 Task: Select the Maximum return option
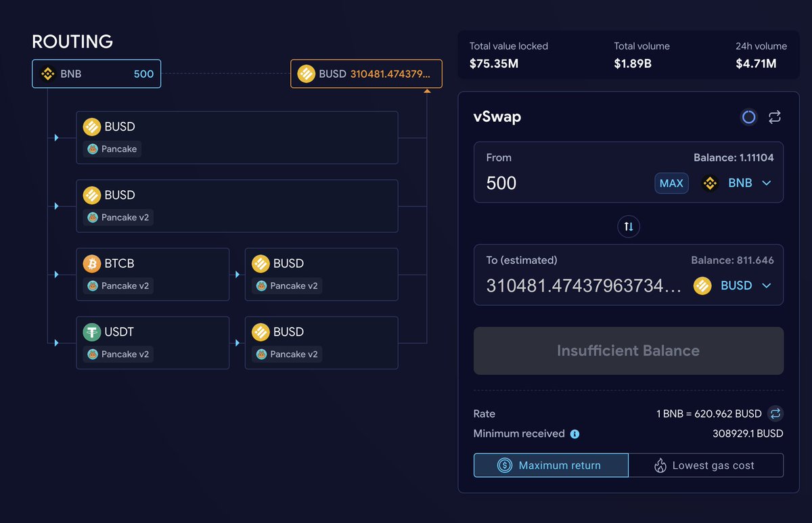click(x=551, y=465)
